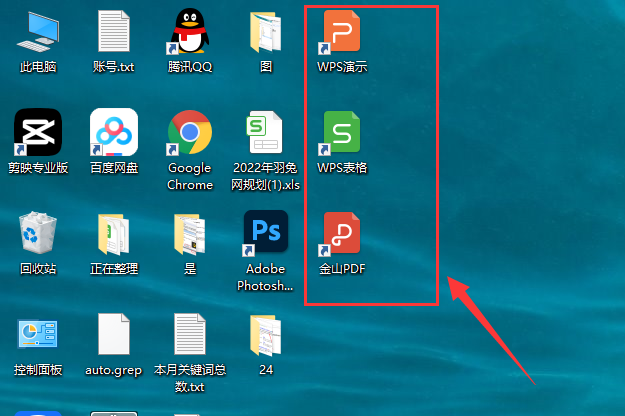The height and width of the screenshot is (416, 625).
Task: Click the Google Chrome label text
Action: pyautogui.click(x=190, y=177)
